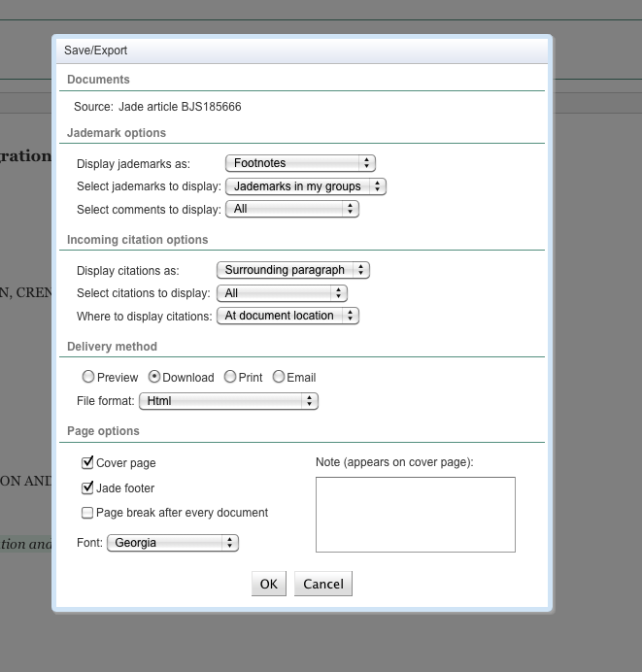Open the File format dropdown
The width and height of the screenshot is (642, 672).
[x=228, y=400]
